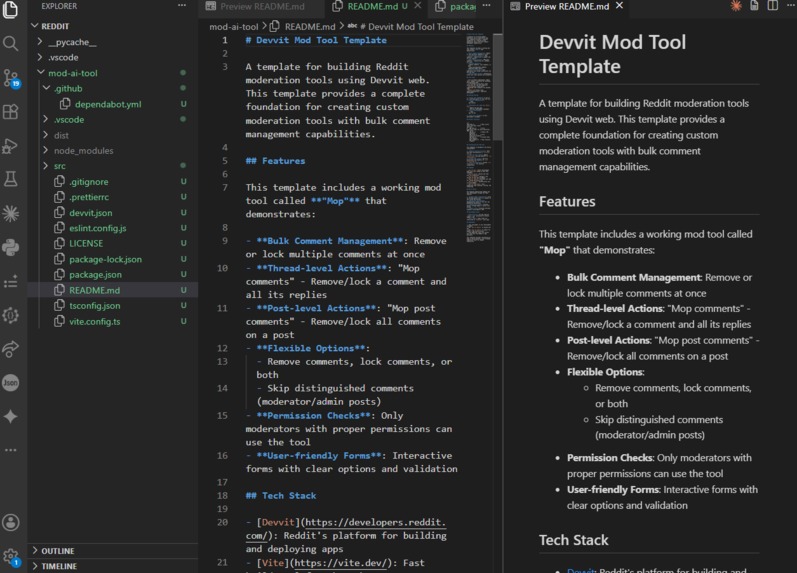The image size is (797, 573).
Task: Open the Search view in activity bar
Action: tap(11, 44)
